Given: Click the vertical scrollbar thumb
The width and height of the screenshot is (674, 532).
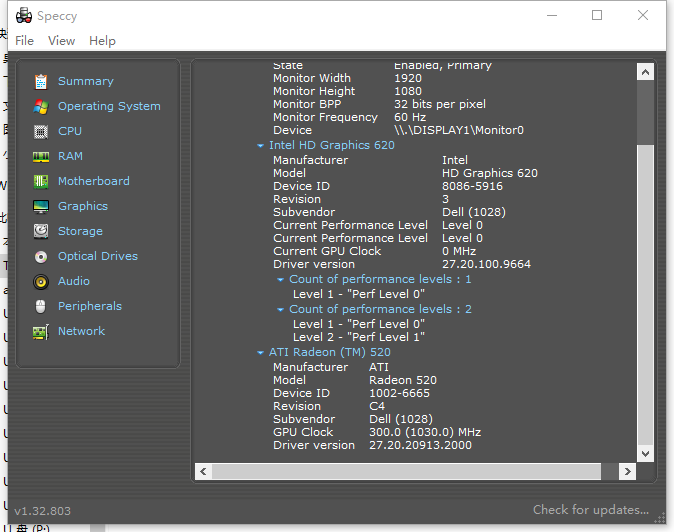Looking at the screenshot, I should [645, 295].
